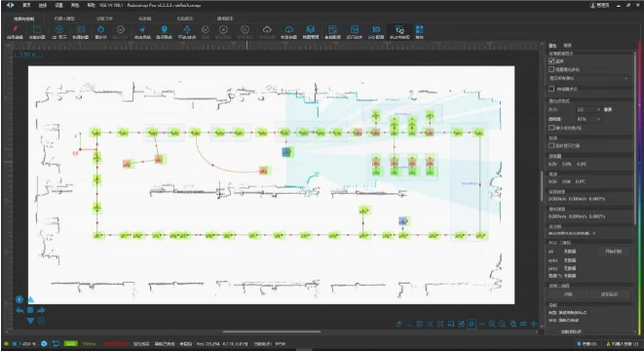Image resolution: width=644 pixels, height=352 pixels.
Task: Click the highlighted canvas toolbar icon before the ruler icon
Action: pyautogui.click(x=472, y=324)
